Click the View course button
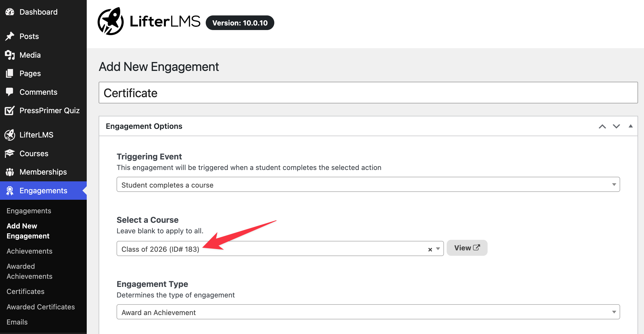This screenshot has width=644, height=334. point(467,248)
